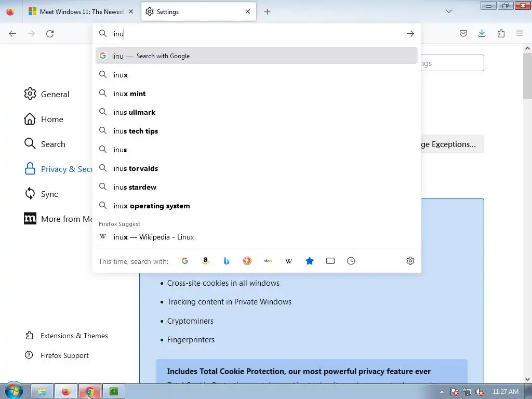Choose the 'linus tech tips' suggestion
The image size is (532, 399).
point(257,131)
